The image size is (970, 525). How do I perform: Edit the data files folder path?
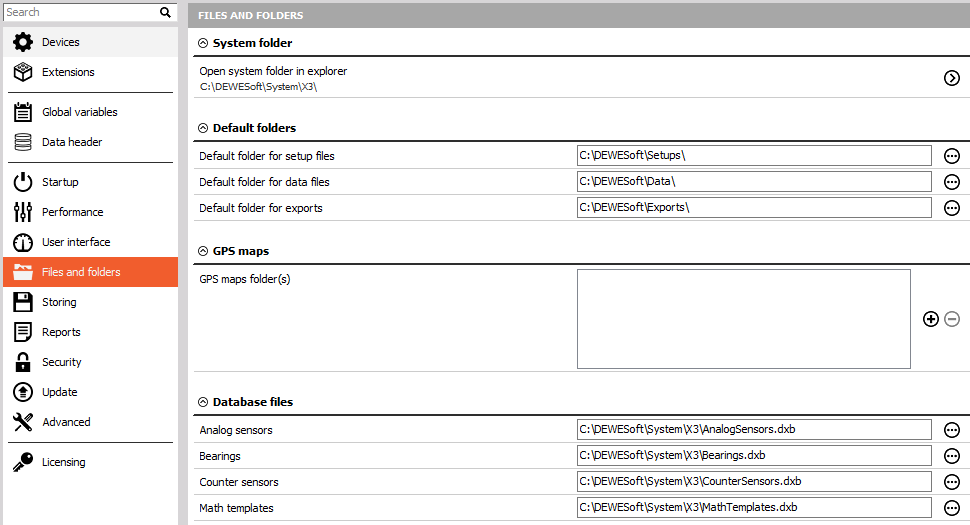[x=754, y=182]
